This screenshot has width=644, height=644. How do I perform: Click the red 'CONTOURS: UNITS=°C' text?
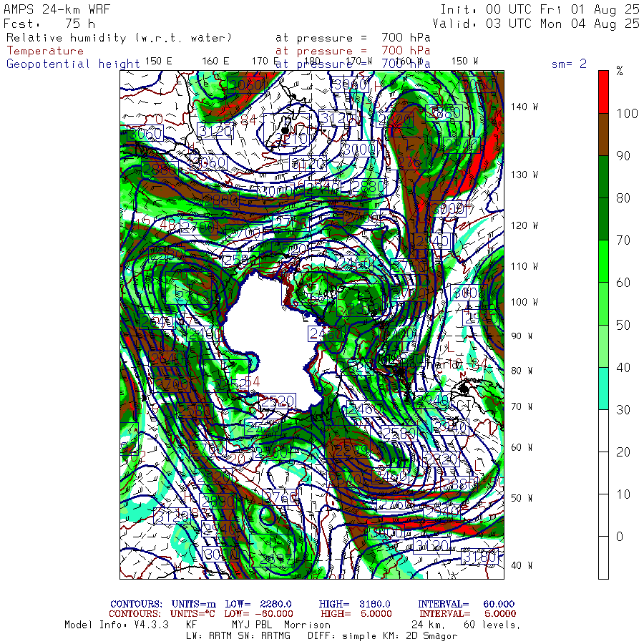(x=162, y=614)
